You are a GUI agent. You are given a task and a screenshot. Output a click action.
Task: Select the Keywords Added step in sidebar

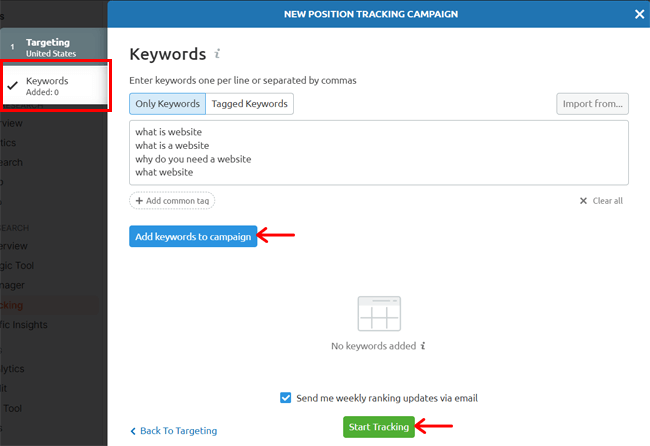tap(55, 86)
